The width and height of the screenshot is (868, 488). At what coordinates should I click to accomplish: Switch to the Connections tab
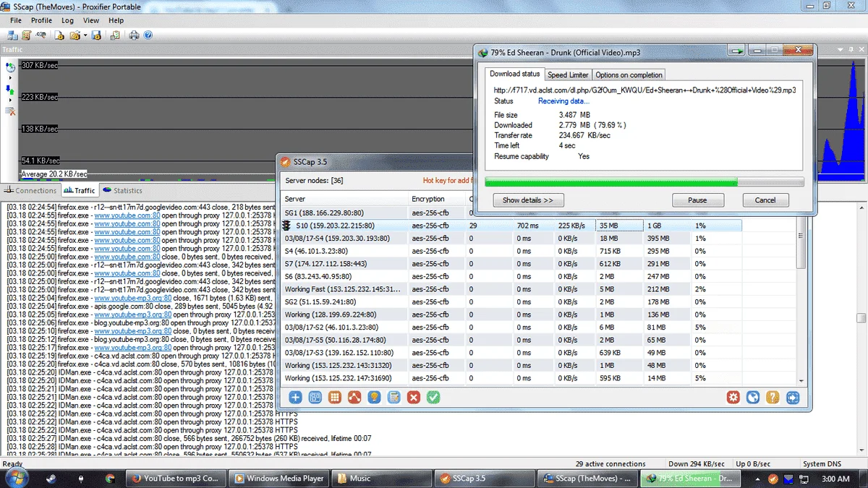pyautogui.click(x=30, y=191)
